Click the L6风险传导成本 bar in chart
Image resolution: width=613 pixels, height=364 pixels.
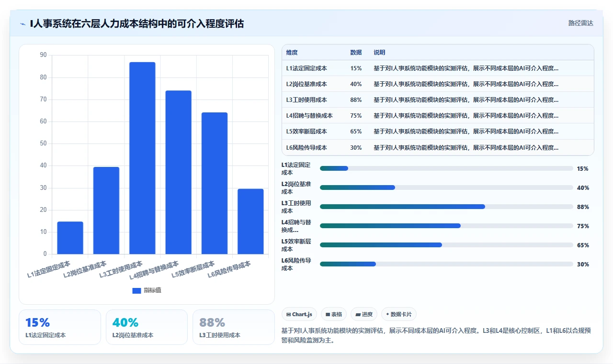pos(250,221)
